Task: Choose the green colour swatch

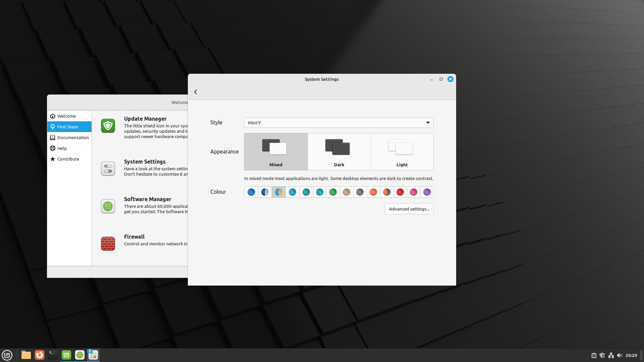Action: (x=333, y=192)
